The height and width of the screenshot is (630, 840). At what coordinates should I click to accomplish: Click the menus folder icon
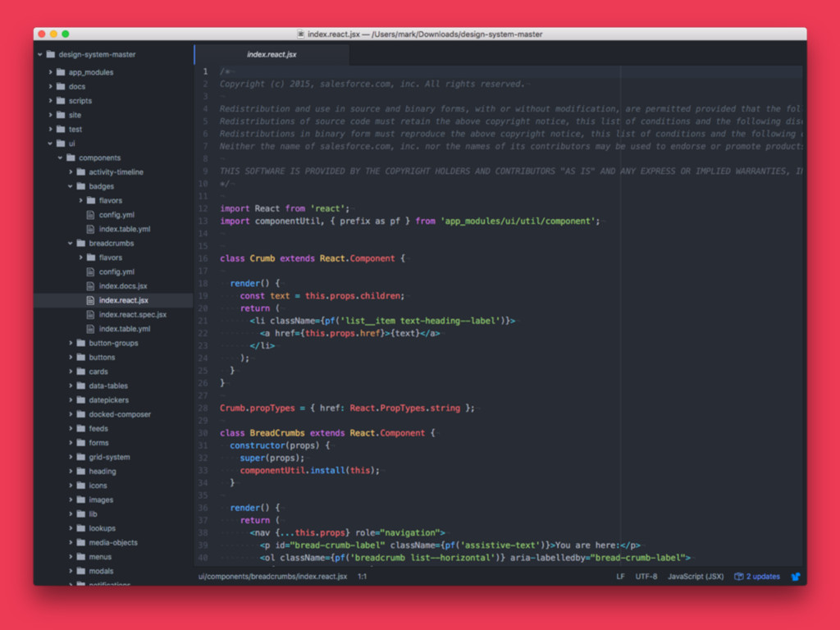[81, 557]
